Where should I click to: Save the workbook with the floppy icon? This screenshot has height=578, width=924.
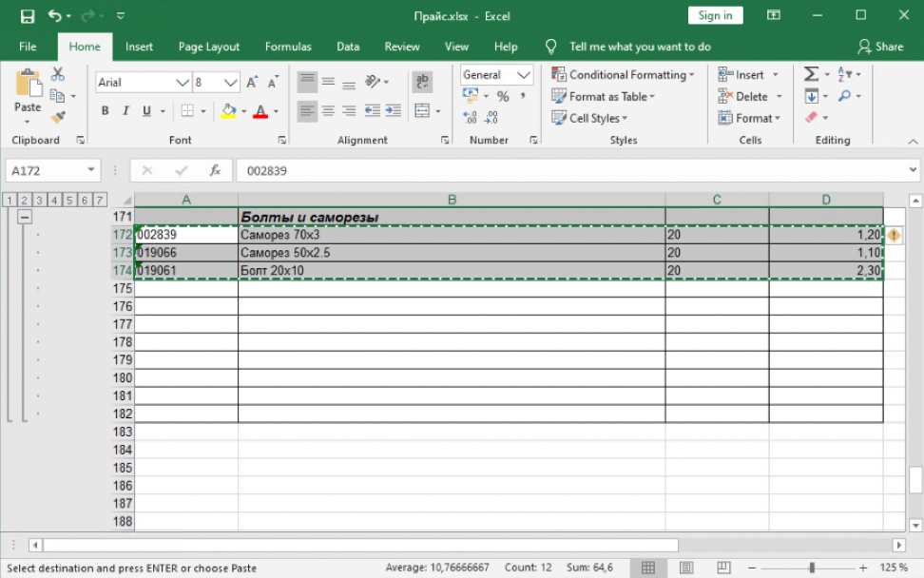pyautogui.click(x=28, y=15)
